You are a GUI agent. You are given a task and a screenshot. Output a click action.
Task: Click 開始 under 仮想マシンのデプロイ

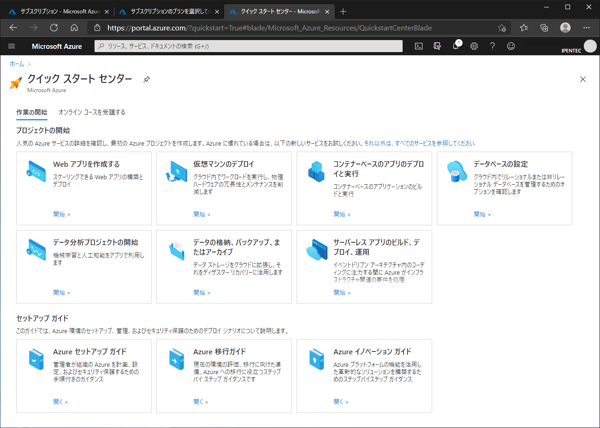pyautogui.click(x=202, y=214)
